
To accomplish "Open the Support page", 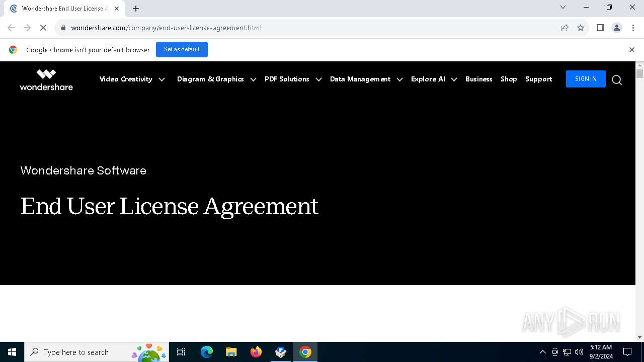I will pyautogui.click(x=538, y=79).
